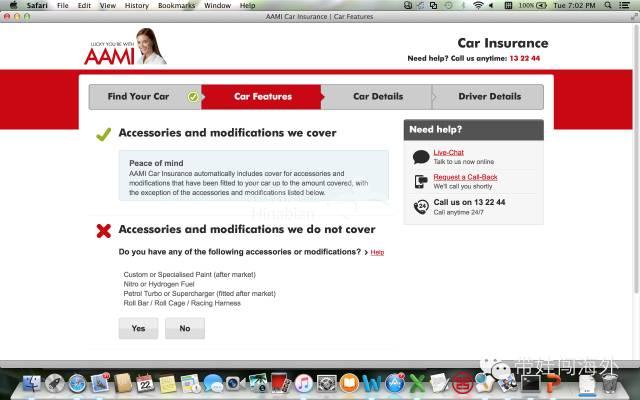Click the call-back phone icon
The width and height of the screenshot is (640, 400).
tap(420, 181)
